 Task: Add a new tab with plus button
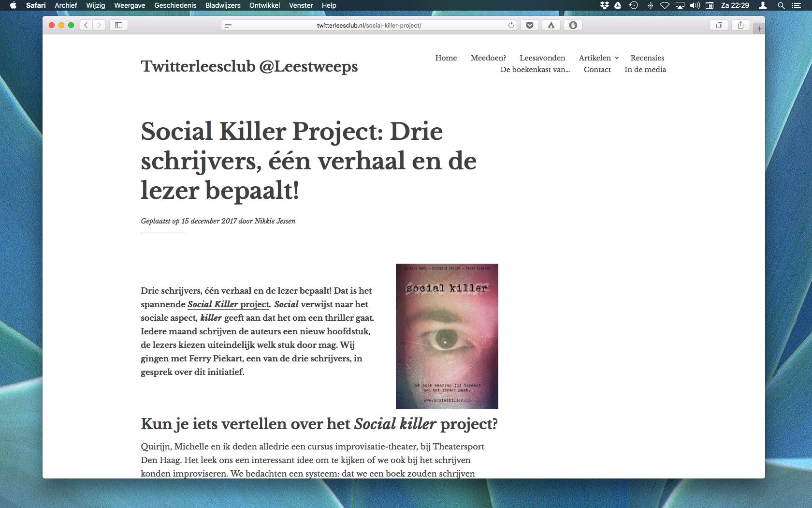point(759,29)
